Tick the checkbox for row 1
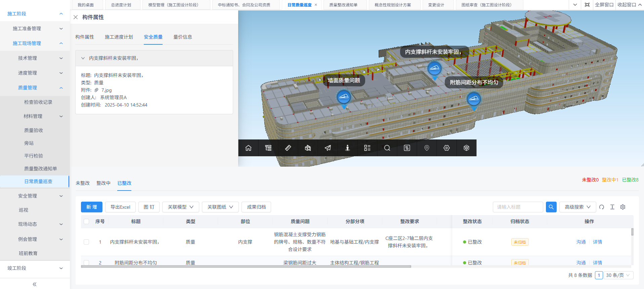 coord(86,242)
